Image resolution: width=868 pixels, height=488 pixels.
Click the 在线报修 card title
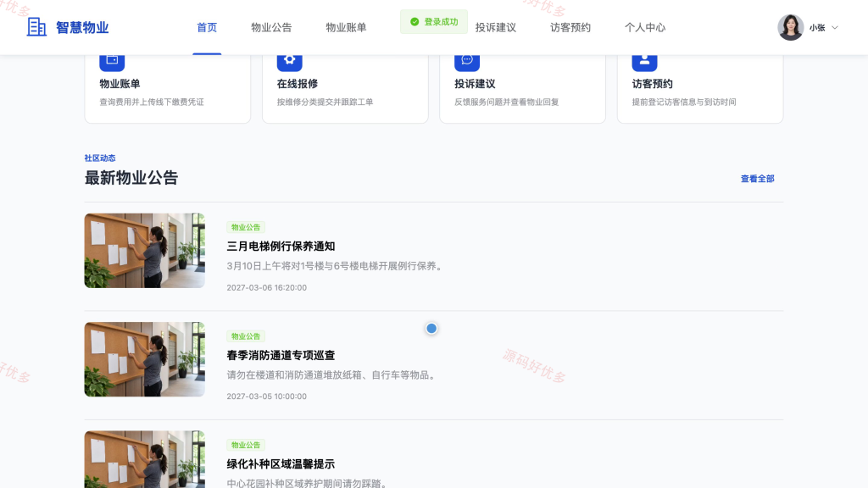click(298, 84)
